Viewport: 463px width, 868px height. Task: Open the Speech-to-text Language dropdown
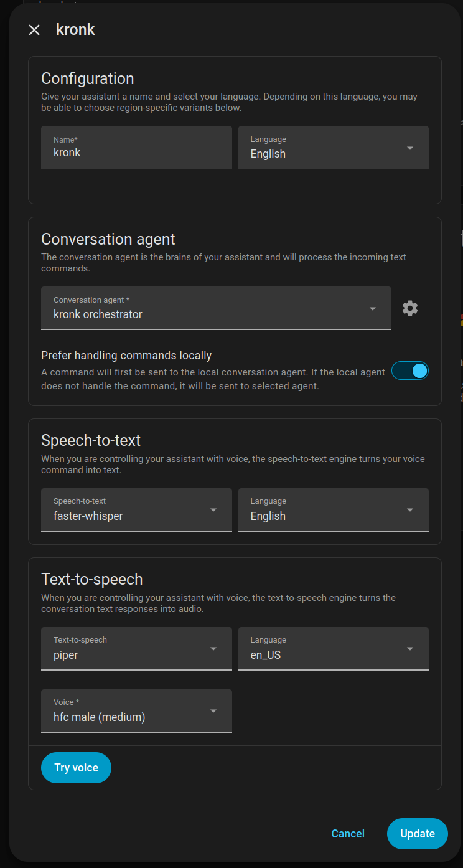334,510
